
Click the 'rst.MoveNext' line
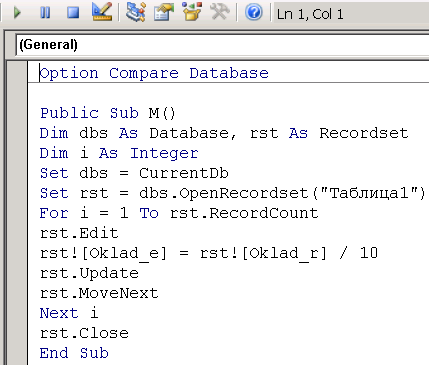[99, 293]
